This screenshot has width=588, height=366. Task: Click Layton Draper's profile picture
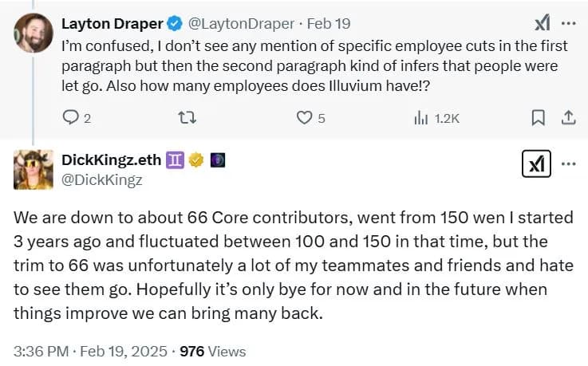click(34, 33)
